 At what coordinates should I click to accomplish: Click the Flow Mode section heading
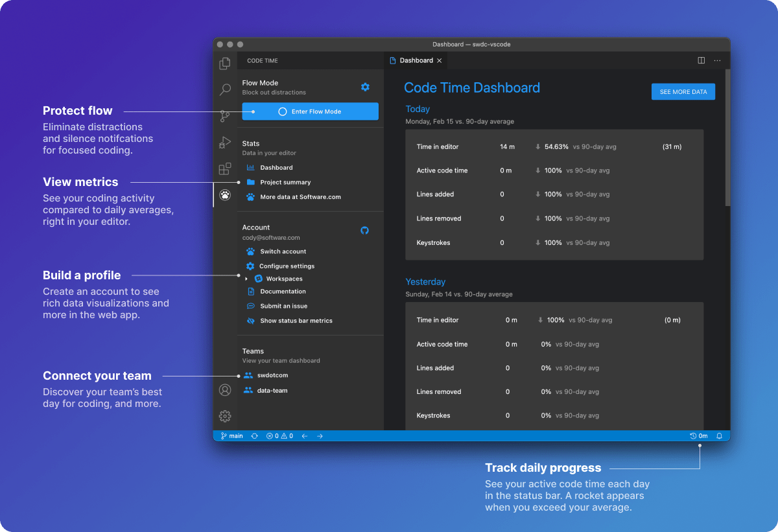[x=260, y=83]
